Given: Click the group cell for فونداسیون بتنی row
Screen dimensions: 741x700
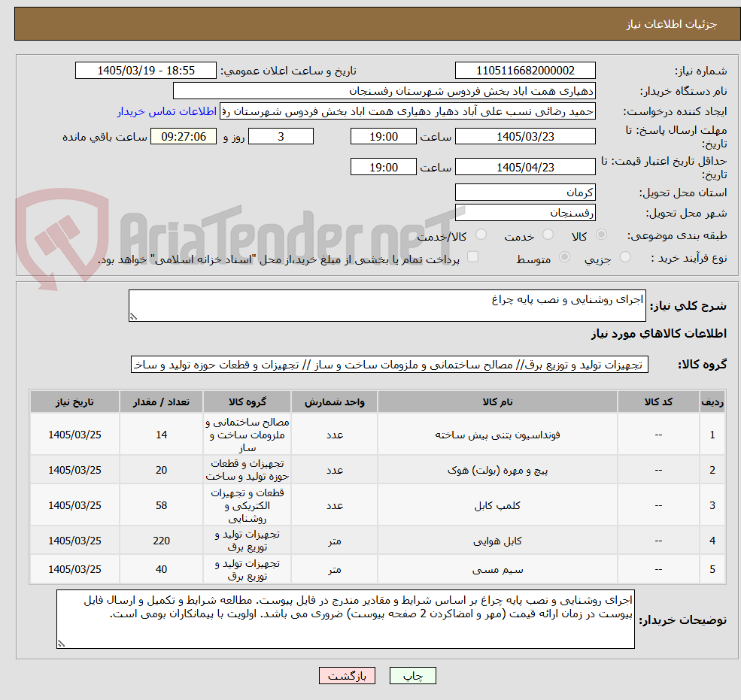Looking at the screenshot, I should (248, 435).
